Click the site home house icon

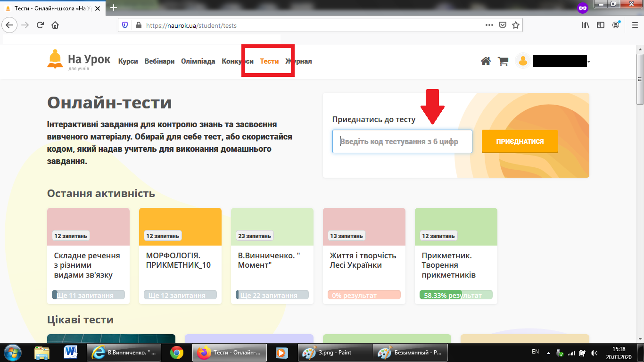coord(486,61)
